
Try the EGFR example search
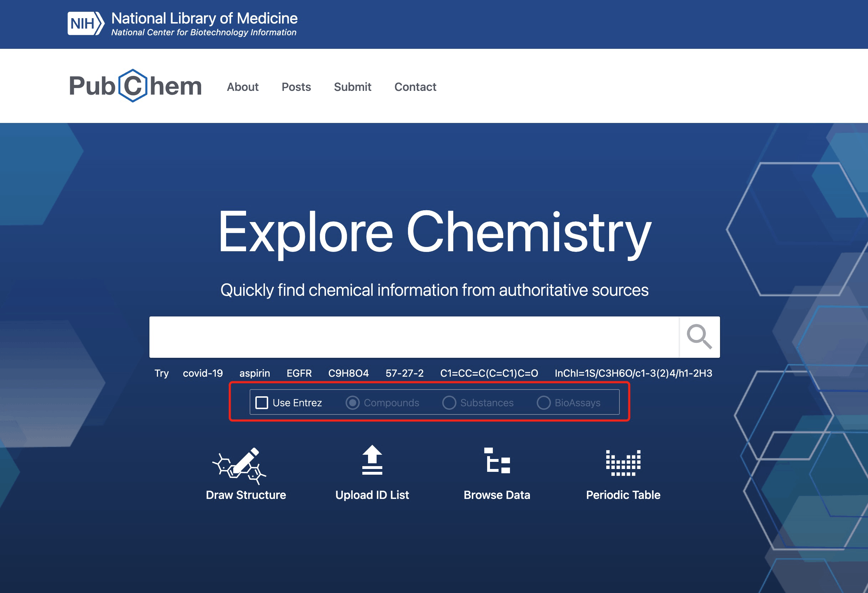click(x=299, y=373)
